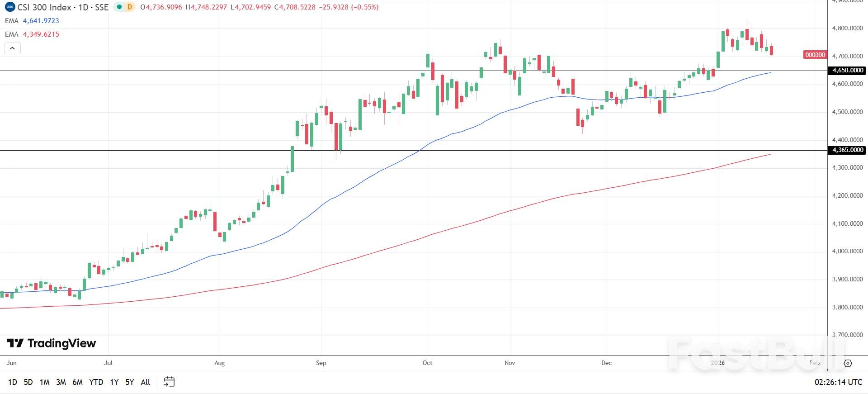Viewport: 868px width, 394px height.
Task: Click the red EMA 4,349.6215 legend
Action: point(33,34)
